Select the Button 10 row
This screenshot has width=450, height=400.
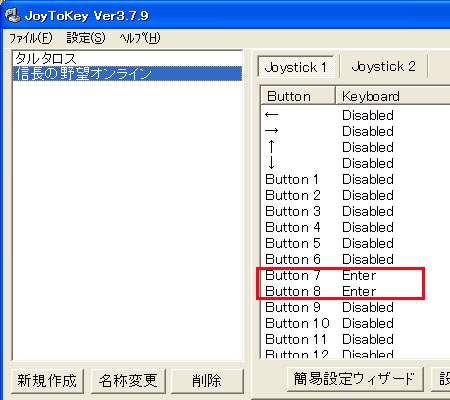(x=355, y=323)
